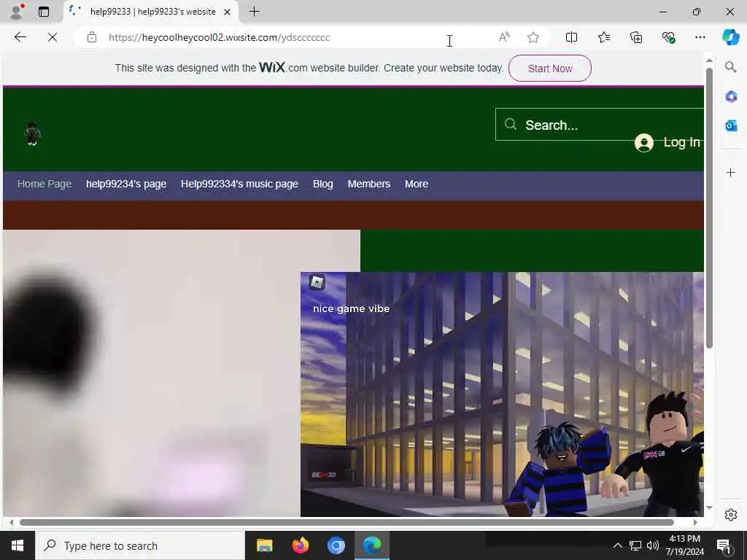
Task: Click the scroll right arrow
Action: (x=695, y=522)
